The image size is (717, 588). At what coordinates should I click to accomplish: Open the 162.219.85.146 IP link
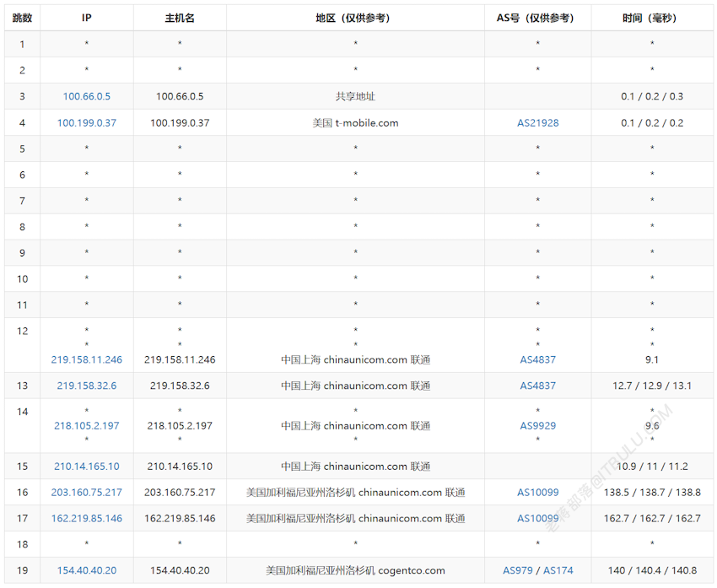coord(86,519)
